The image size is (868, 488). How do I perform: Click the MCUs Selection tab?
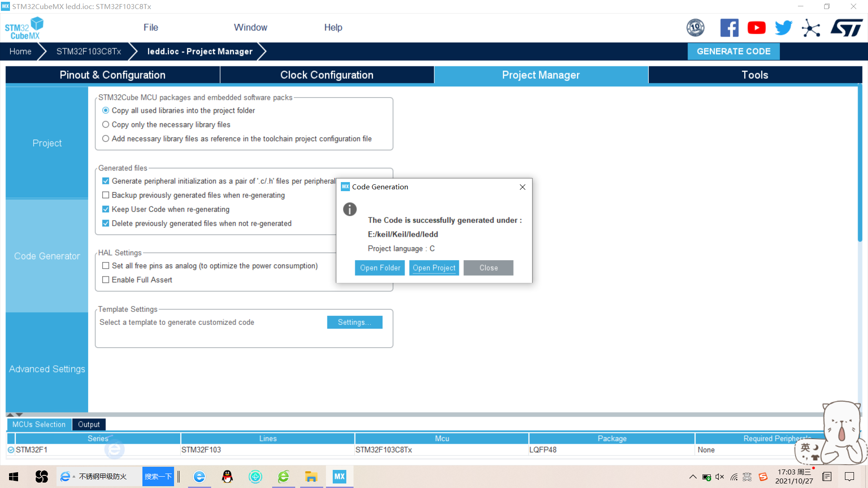point(38,424)
